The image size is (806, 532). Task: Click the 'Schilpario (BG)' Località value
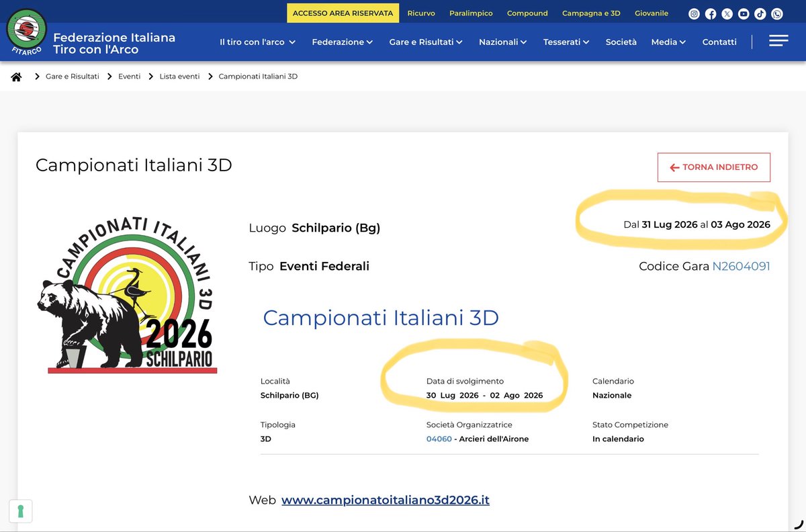289,396
